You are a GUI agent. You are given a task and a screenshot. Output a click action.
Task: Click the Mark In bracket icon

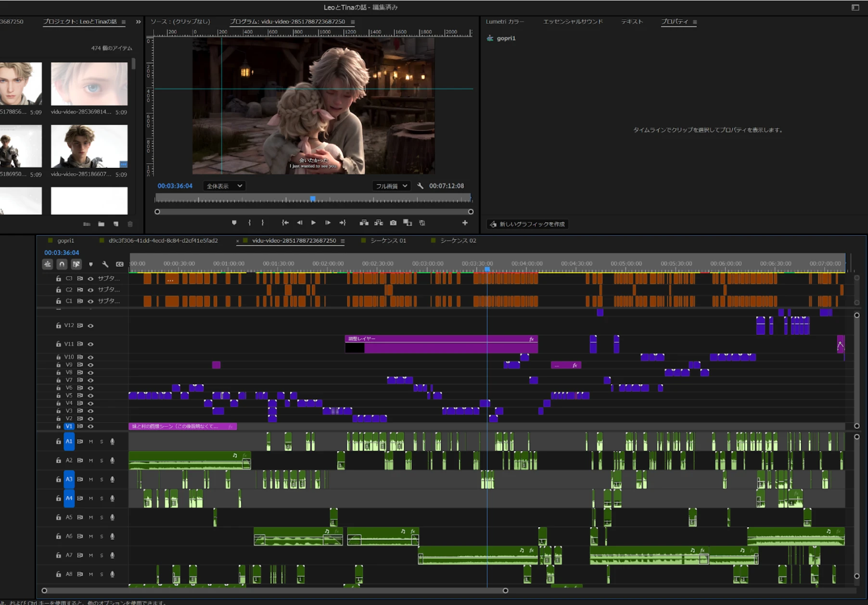(x=249, y=223)
